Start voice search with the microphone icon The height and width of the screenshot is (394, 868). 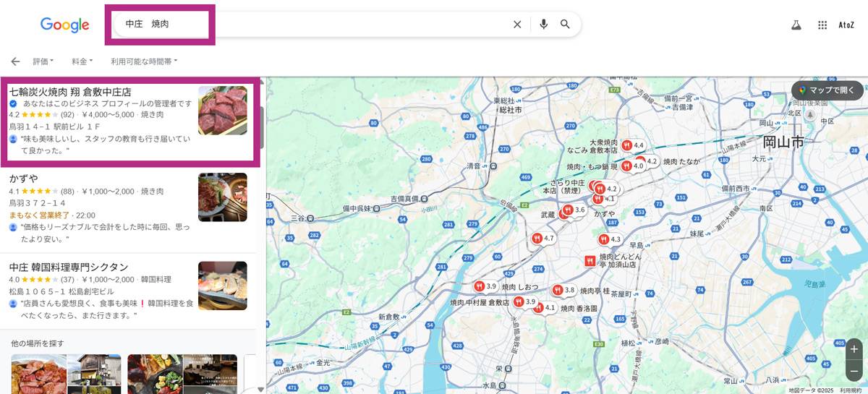(x=543, y=25)
